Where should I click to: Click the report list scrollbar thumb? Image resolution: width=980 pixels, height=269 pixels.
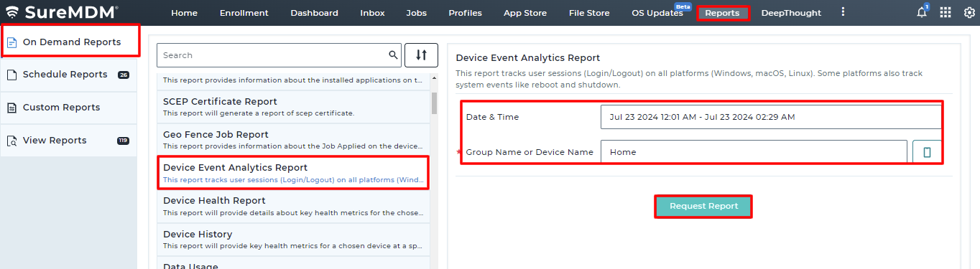click(x=434, y=103)
